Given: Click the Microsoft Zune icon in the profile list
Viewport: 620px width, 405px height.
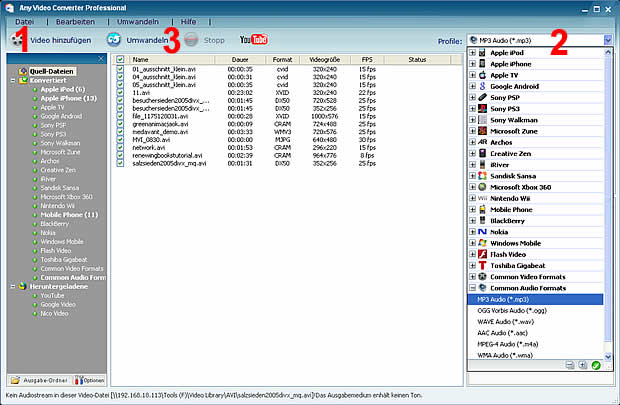Looking at the screenshot, I should (482, 131).
